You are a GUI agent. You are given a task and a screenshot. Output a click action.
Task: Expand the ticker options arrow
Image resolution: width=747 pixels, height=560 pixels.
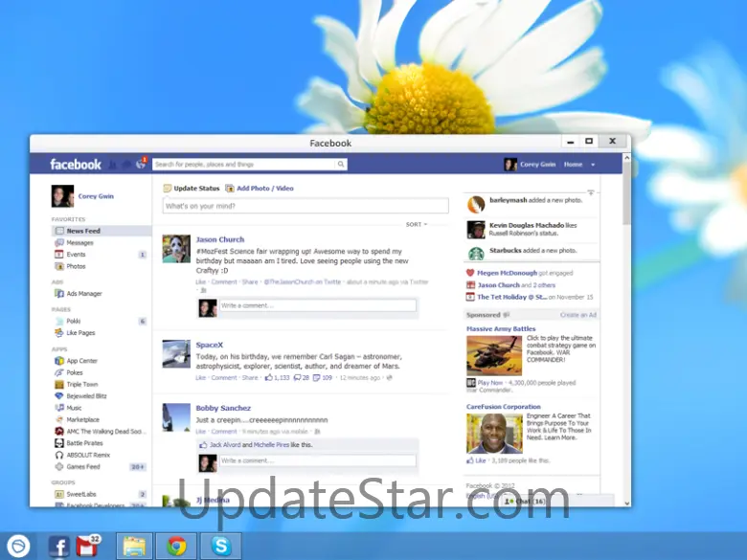591,194
